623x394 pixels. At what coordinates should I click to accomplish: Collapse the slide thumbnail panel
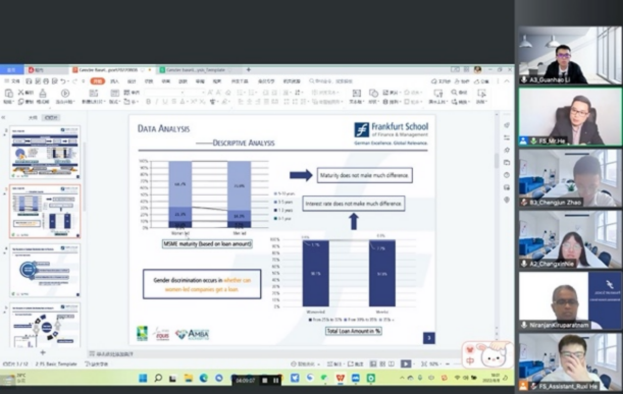pos(3,118)
